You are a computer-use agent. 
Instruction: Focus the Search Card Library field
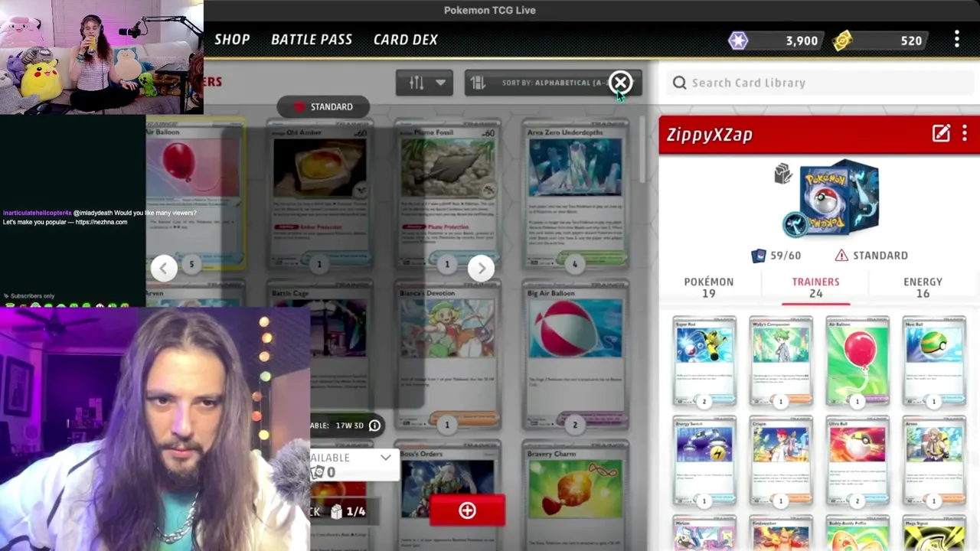[x=818, y=83]
